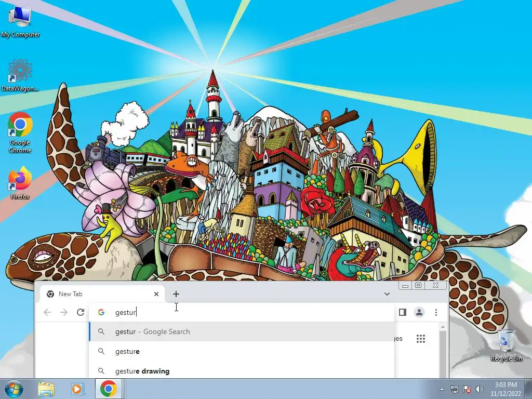532x399 pixels.
Task: Open the Windows Start menu
Action: 14,389
